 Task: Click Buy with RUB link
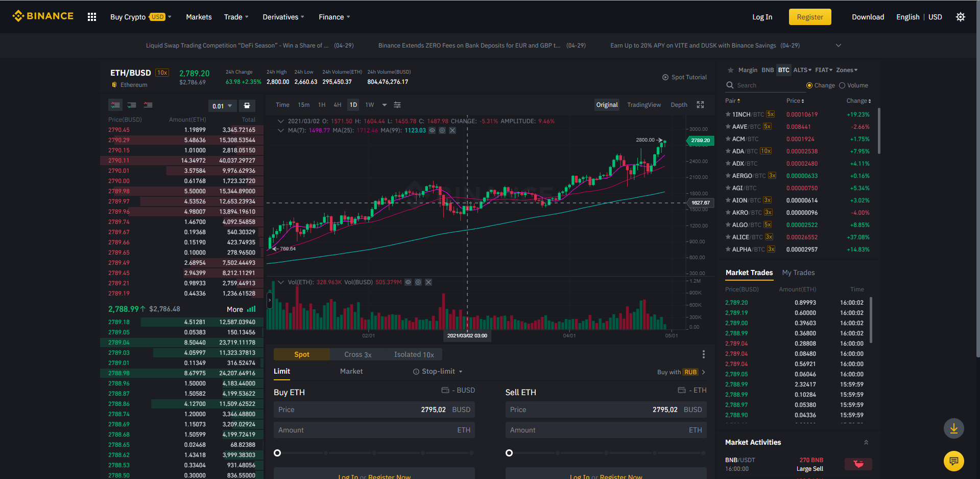point(681,372)
